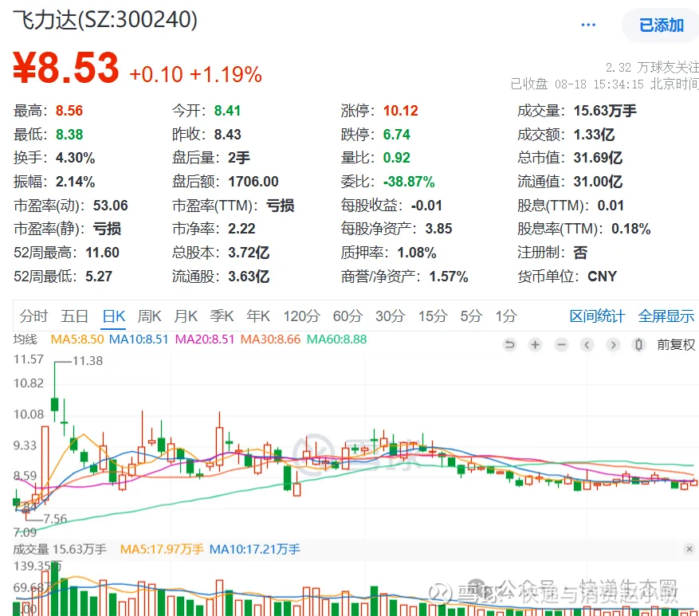Open the 前复权 adjustment dropdown
This screenshot has width=699, height=616.
pos(676,344)
